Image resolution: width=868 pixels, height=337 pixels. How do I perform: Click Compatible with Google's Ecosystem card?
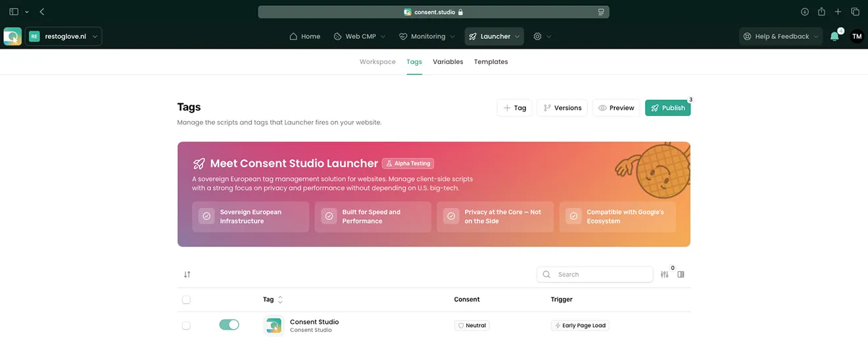617,217
